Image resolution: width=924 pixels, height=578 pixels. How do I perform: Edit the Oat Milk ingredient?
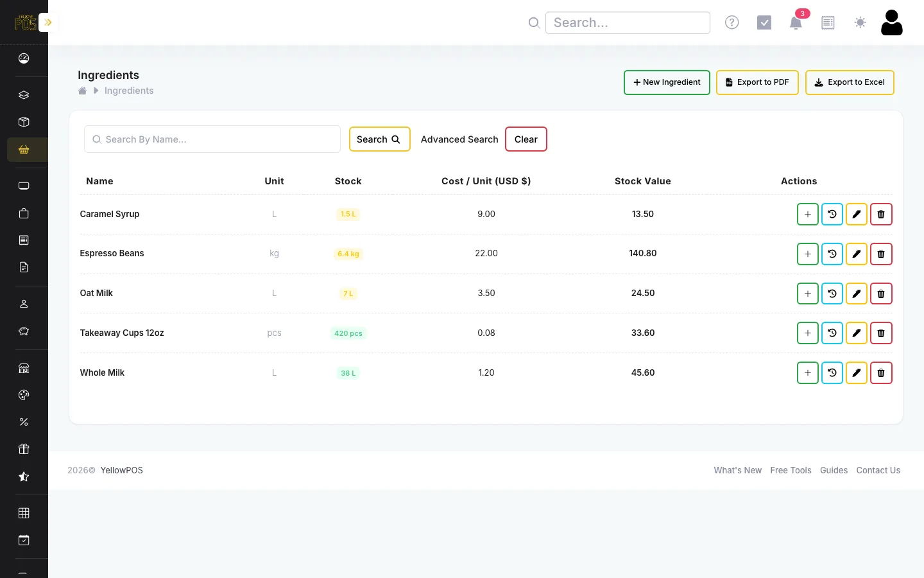click(857, 294)
